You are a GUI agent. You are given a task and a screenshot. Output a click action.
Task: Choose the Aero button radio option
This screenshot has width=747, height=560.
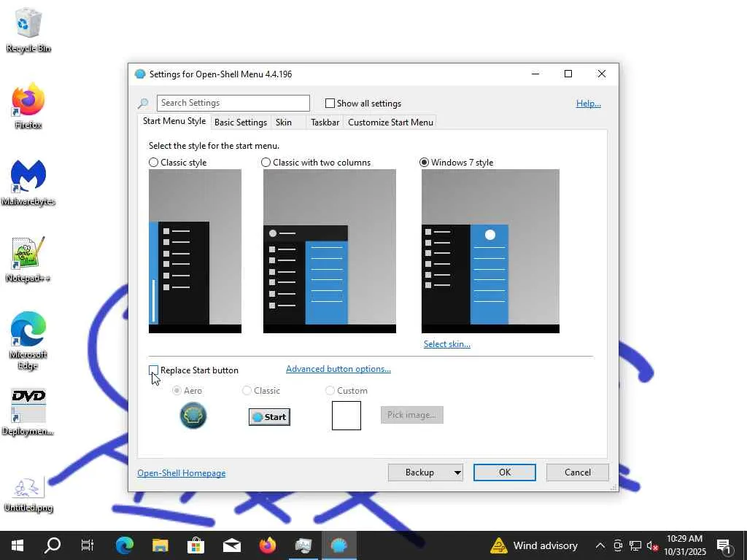click(177, 391)
